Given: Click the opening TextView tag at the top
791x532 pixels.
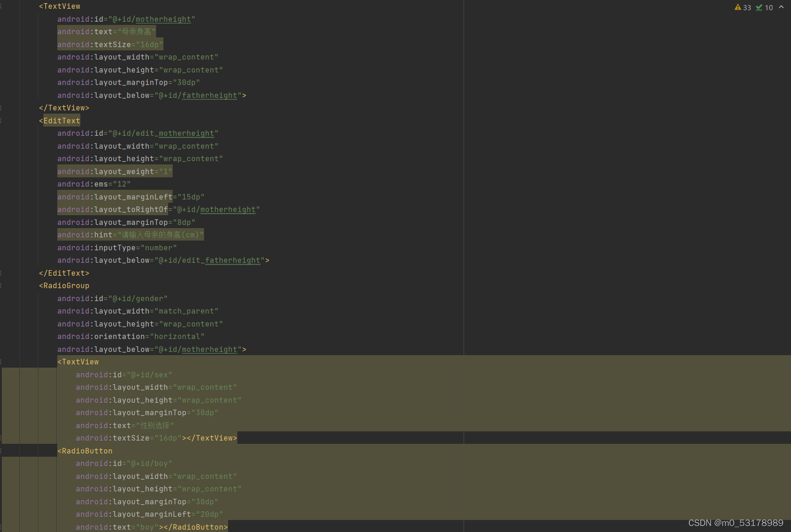Looking at the screenshot, I should (x=60, y=6).
